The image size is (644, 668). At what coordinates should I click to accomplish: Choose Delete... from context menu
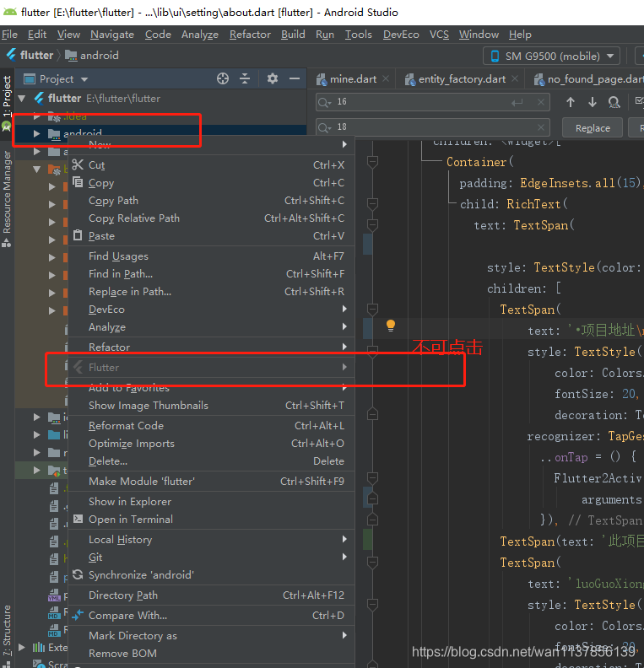[x=211, y=461]
